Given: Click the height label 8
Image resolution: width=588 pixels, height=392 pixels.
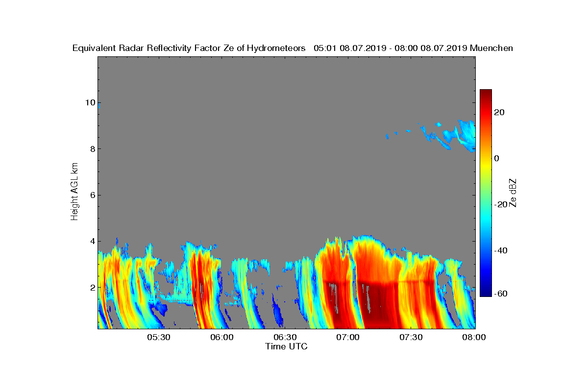Looking at the screenshot, I should [x=92, y=149].
